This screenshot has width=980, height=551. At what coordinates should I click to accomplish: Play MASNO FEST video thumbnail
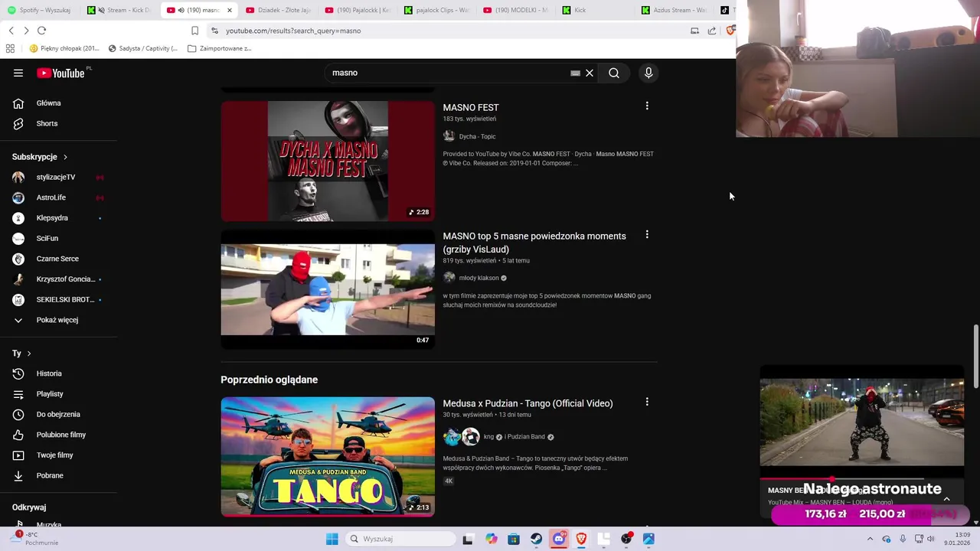[328, 161]
